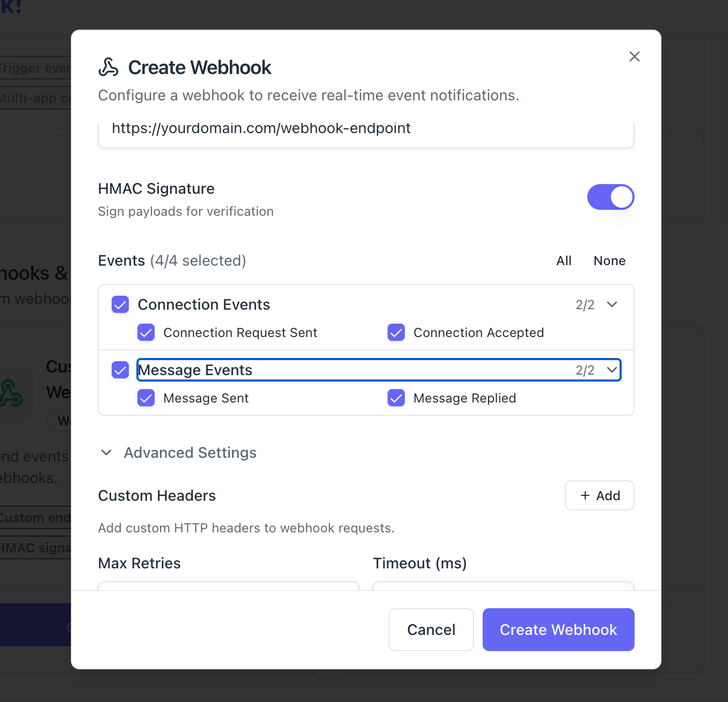Close the Create Webhook dialog

[634, 56]
